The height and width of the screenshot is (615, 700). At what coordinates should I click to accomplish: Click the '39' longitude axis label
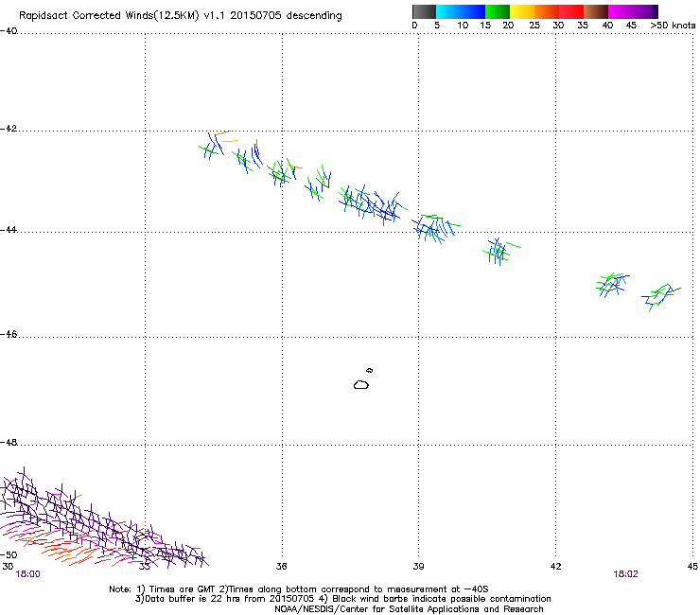418,567
